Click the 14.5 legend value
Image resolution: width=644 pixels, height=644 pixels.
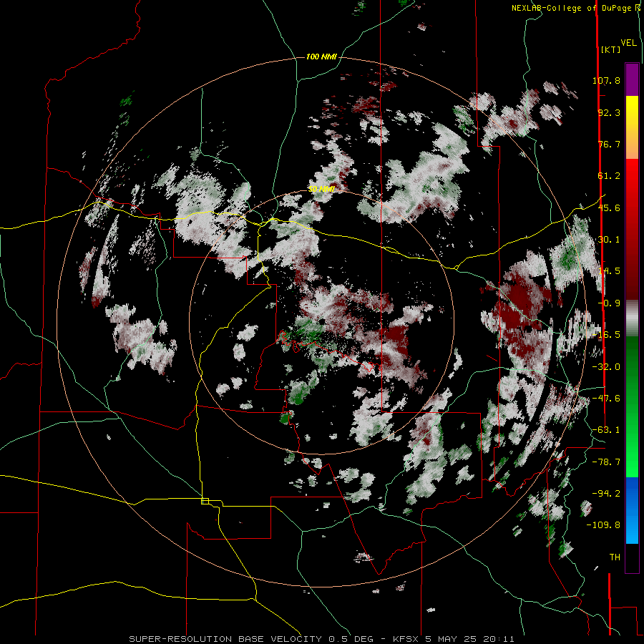[609, 271]
